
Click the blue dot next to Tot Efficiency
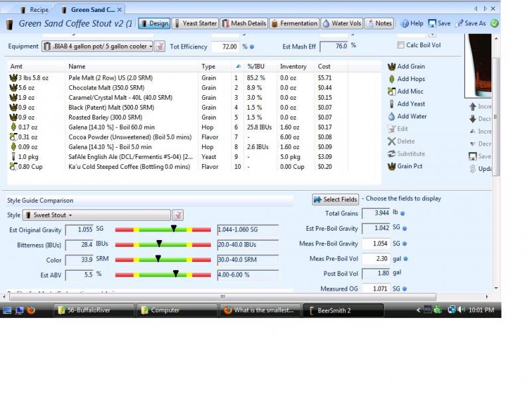coord(252,47)
